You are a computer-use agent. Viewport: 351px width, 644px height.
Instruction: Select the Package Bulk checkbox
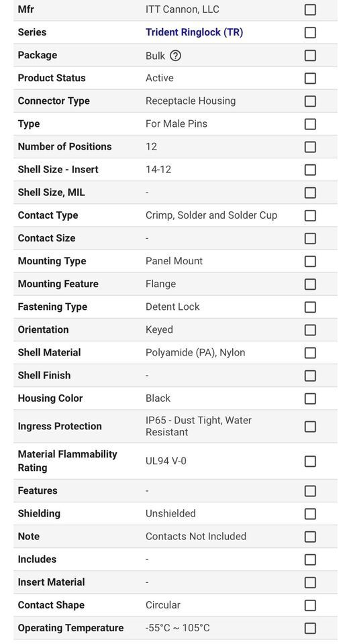310,56
